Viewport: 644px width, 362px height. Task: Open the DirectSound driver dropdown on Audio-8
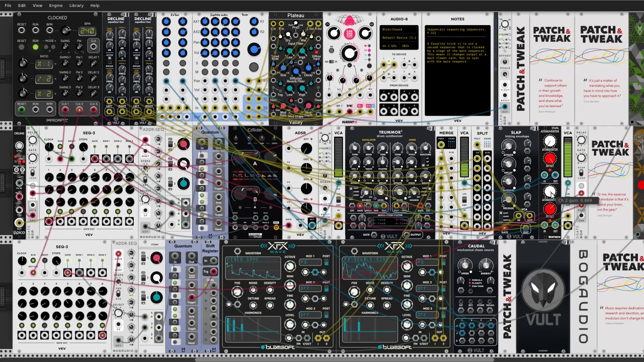coord(399,30)
